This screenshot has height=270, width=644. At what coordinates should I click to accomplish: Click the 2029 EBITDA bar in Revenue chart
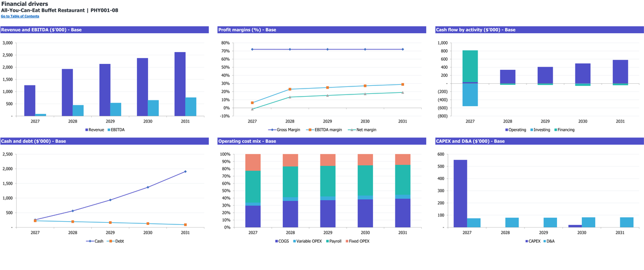click(116, 110)
